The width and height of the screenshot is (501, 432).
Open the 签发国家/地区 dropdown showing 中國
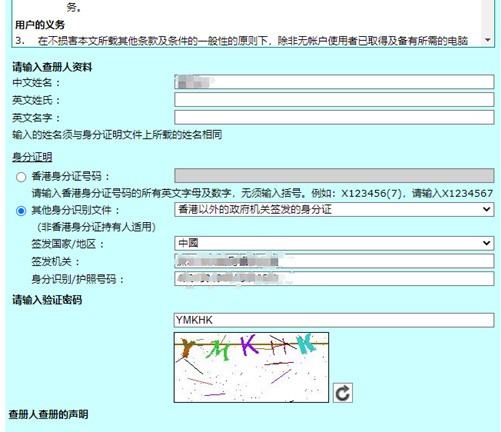point(334,243)
